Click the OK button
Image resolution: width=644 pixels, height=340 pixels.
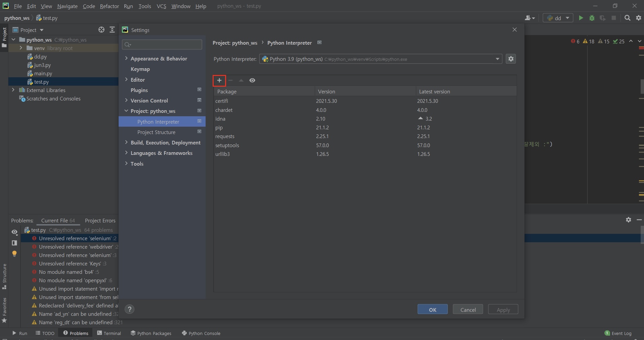click(433, 309)
